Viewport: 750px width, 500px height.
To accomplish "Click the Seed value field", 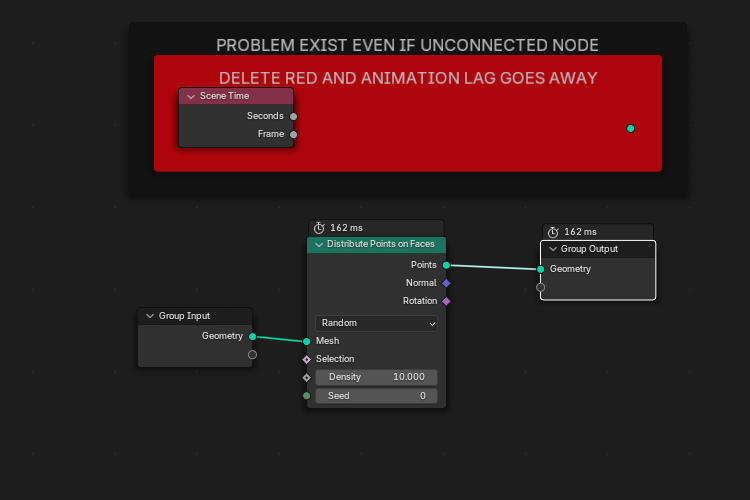I will [x=376, y=396].
